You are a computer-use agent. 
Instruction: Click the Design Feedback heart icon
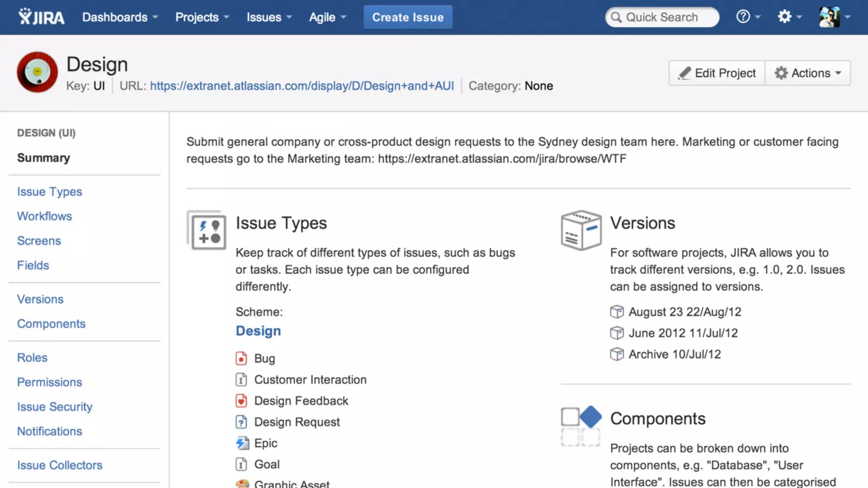click(x=241, y=401)
